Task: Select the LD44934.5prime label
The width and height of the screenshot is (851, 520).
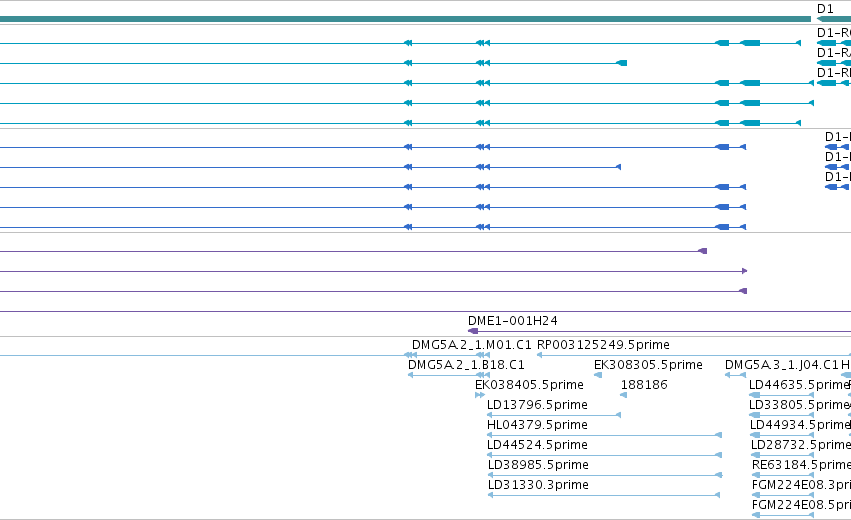Action: (801, 425)
